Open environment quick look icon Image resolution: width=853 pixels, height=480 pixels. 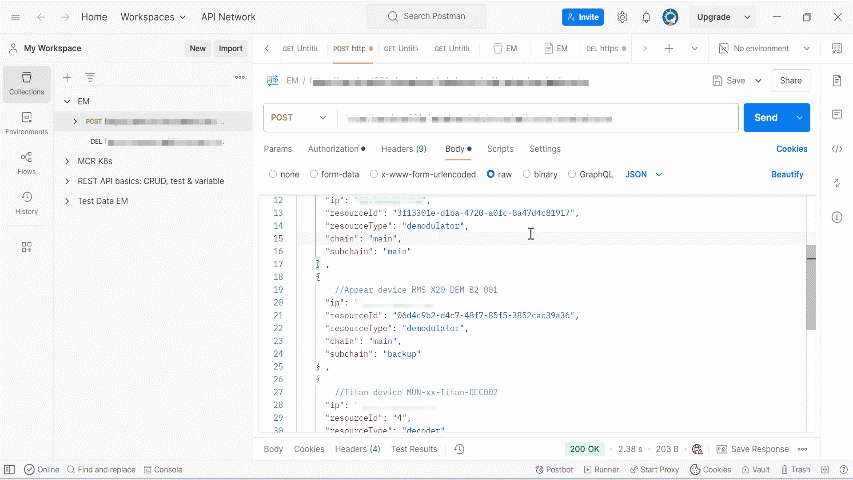point(837,48)
